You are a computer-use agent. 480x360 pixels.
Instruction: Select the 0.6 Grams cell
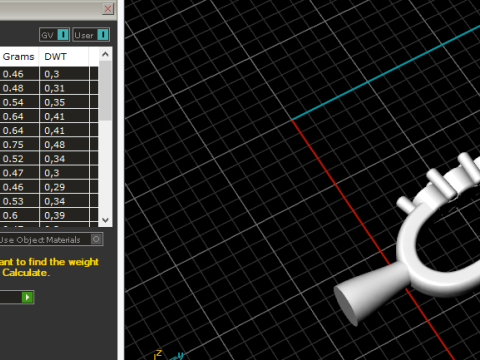coord(19,215)
